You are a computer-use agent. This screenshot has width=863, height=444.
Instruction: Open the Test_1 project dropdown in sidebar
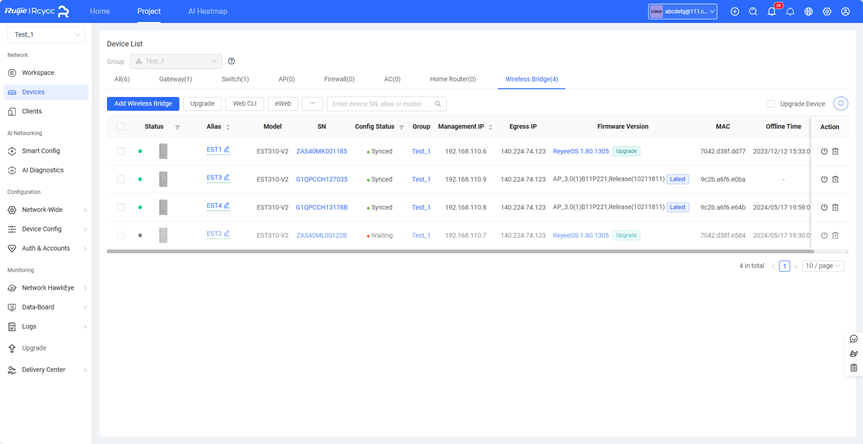[x=46, y=35]
